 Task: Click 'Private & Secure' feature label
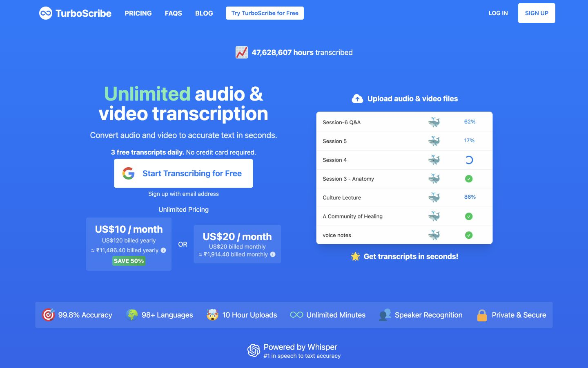point(519,315)
